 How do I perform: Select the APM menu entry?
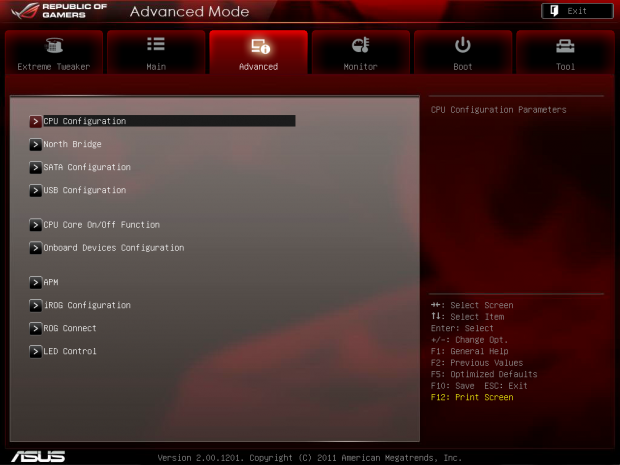[51, 283]
